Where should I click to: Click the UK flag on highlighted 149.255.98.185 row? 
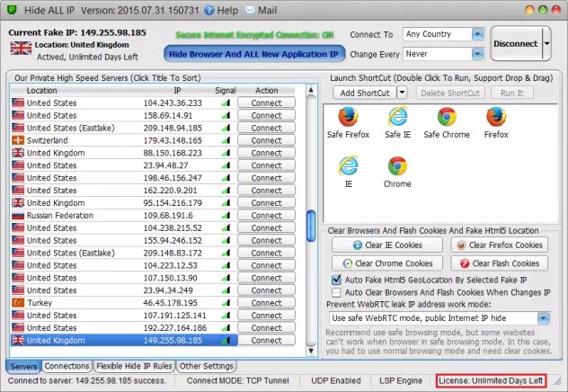point(18,340)
